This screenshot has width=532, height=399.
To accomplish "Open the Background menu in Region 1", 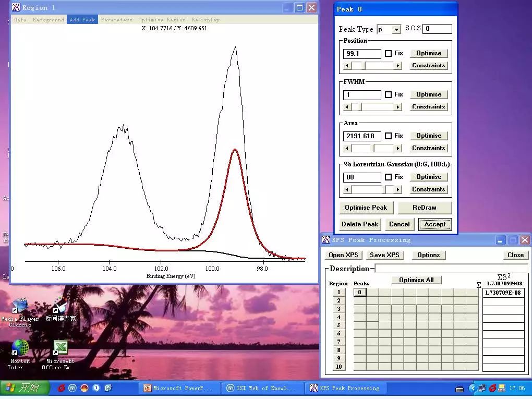I will [x=48, y=20].
